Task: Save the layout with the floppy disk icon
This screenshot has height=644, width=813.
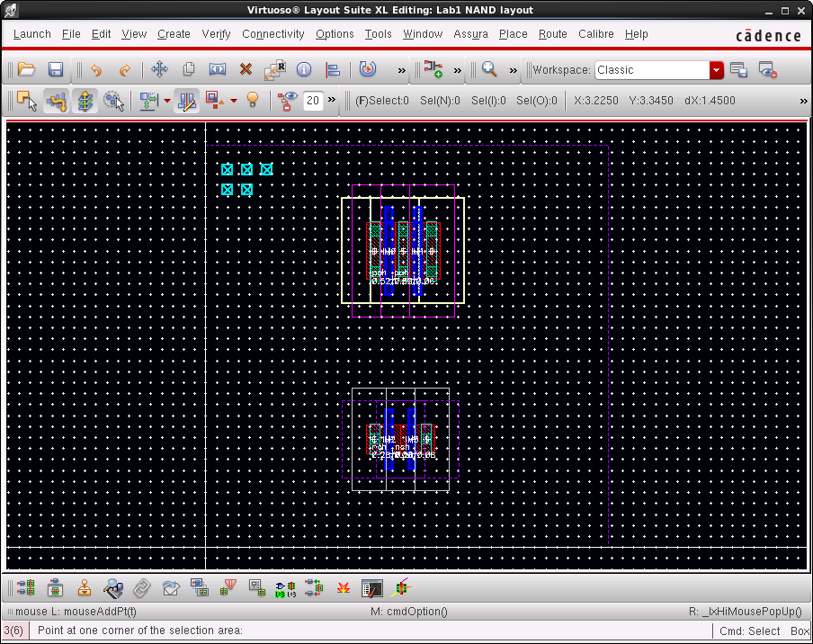Action: pyautogui.click(x=56, y=69)
